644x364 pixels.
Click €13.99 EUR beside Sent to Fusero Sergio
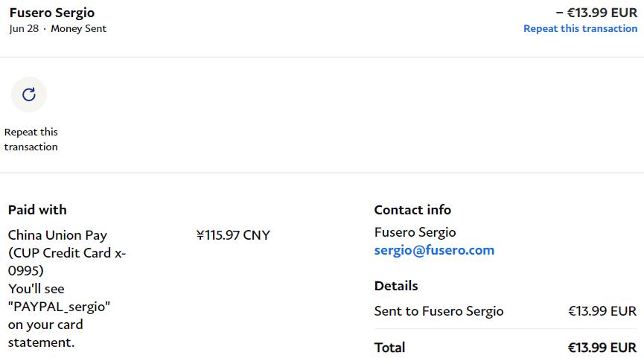pos(602,311)
